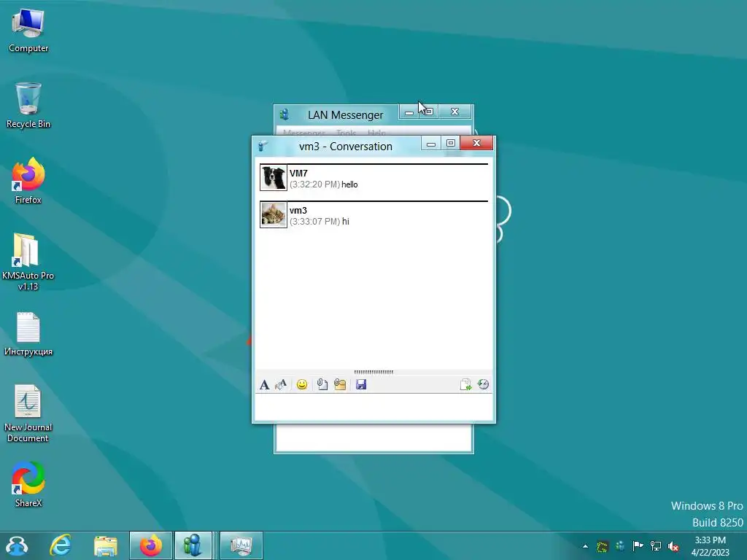Click the transfers icon in conversation toolbar
The width and height of the screenshot is (747, 560).
point(465,384)
